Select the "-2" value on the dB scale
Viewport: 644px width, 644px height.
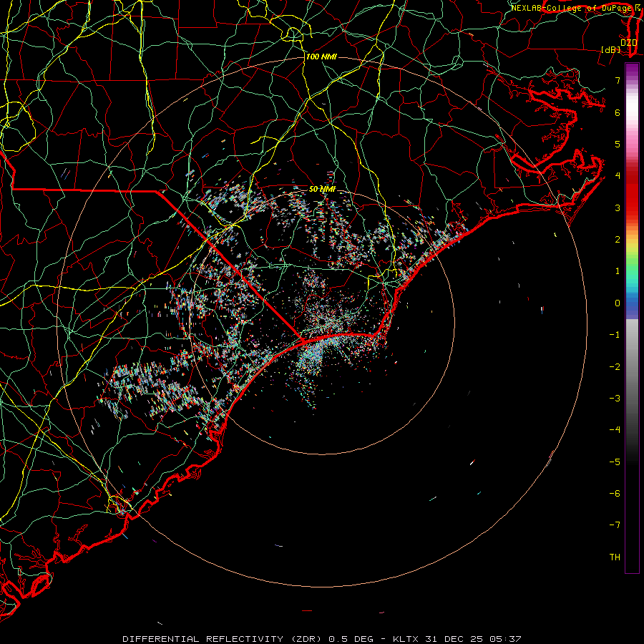[x=615, y=367]
